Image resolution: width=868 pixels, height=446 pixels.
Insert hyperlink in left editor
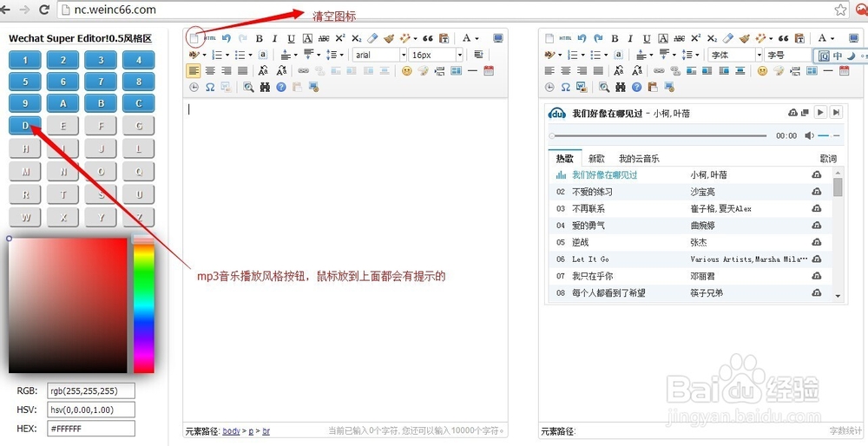point(303,71)
